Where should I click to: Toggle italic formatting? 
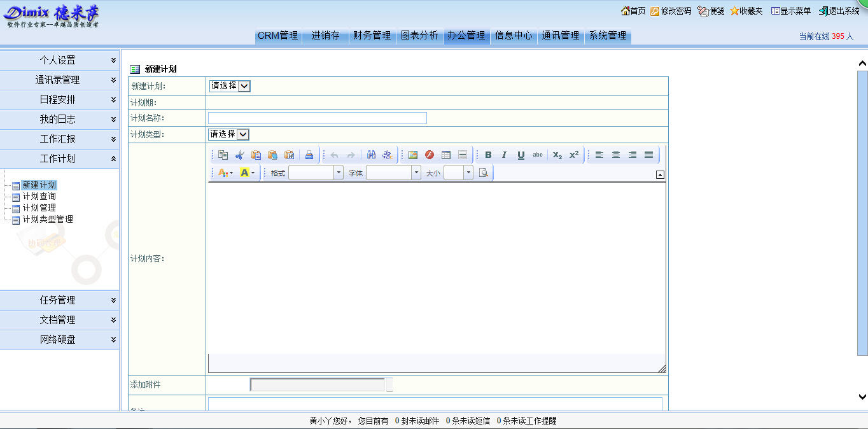click(x=505, y=155)
